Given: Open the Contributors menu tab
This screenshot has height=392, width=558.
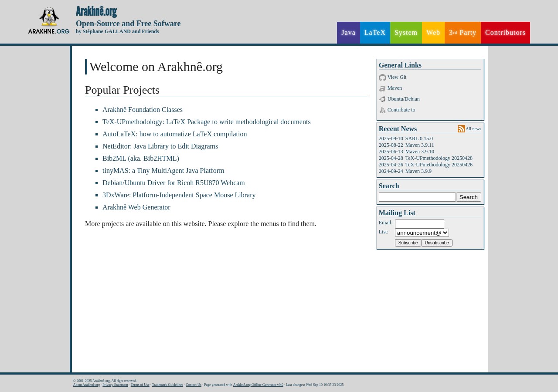Looking at the screenshot, I should click(x=505, y=33).
